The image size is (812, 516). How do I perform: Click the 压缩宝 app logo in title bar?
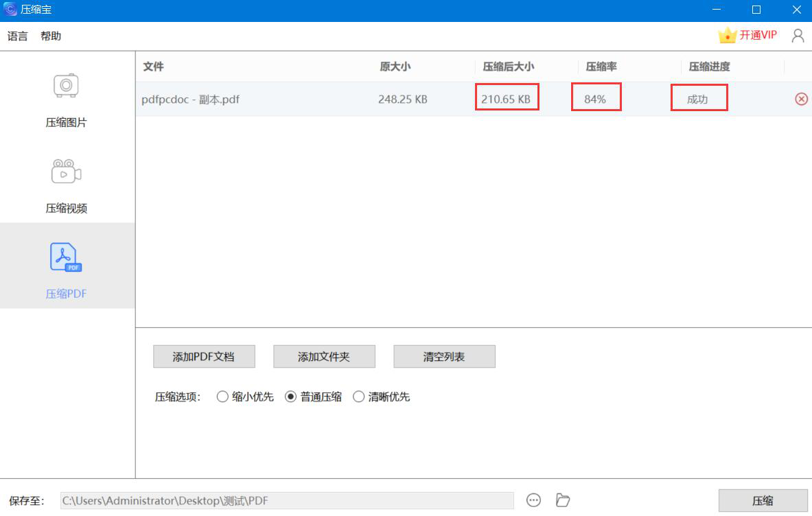click(x=10, y=10)
